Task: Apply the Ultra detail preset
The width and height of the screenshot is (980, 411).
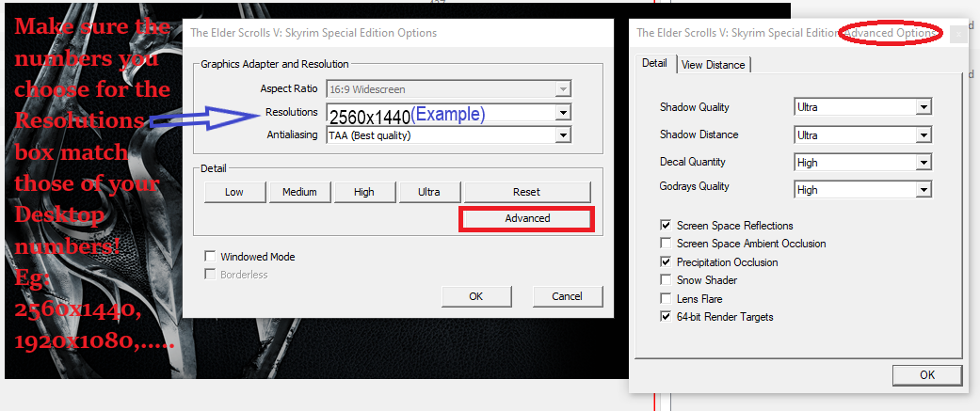Action: tap(429, 192)
